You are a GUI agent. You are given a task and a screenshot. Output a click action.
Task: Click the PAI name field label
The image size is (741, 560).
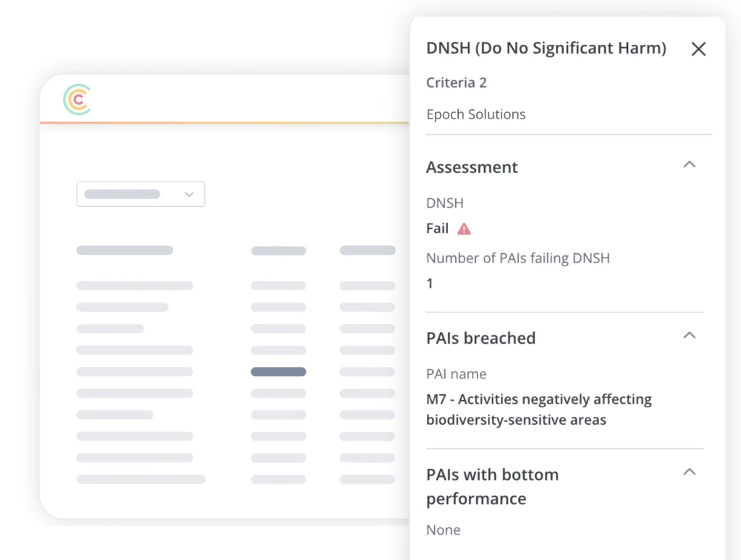pos(456,374)
